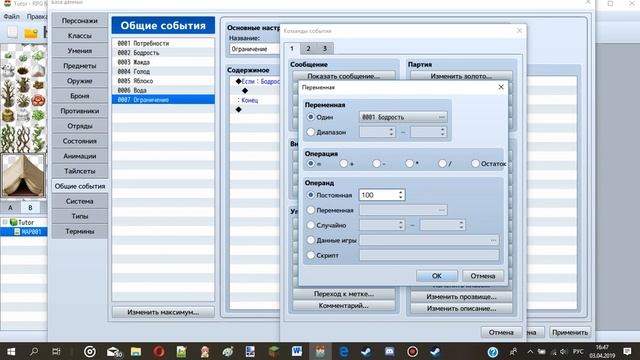Choose the = operation radio button
This screenshot has width=640, height=360.
click(311, 163)
